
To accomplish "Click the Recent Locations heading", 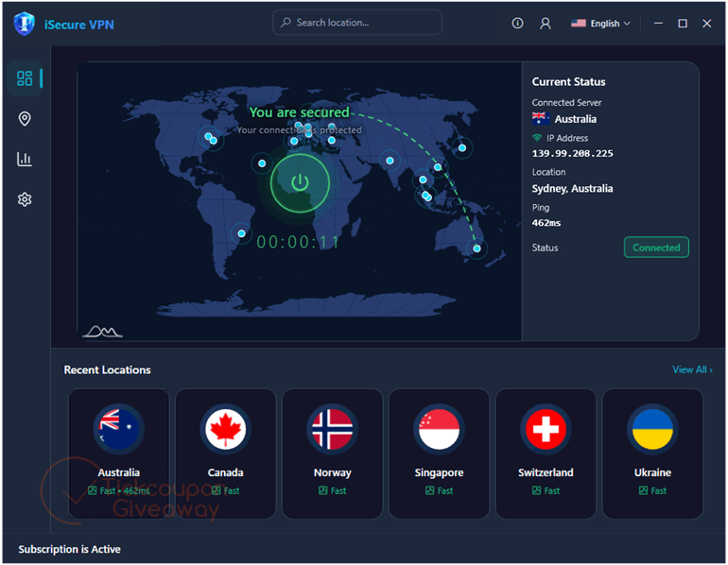I will click(107, 369).
